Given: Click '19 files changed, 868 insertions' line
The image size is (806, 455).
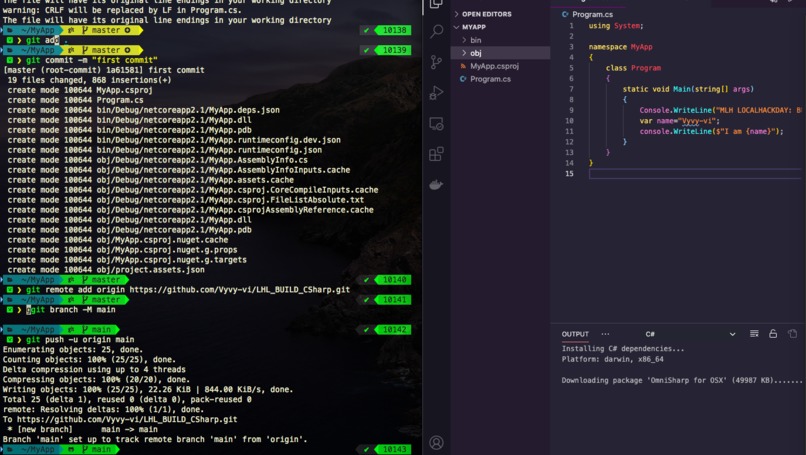Looking at the screenshot, I should (89, 80).
